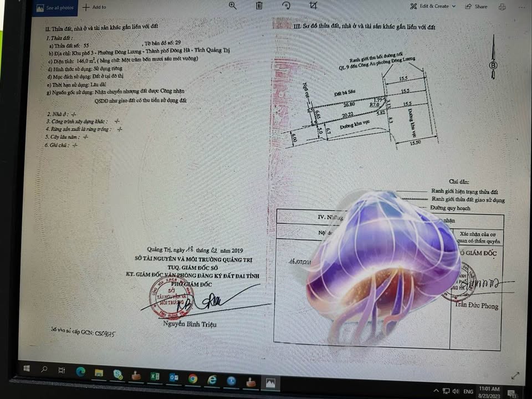The height and width of the screenshot is (399, 532).
Task: Click the Add to button
Action: point(95,7)
